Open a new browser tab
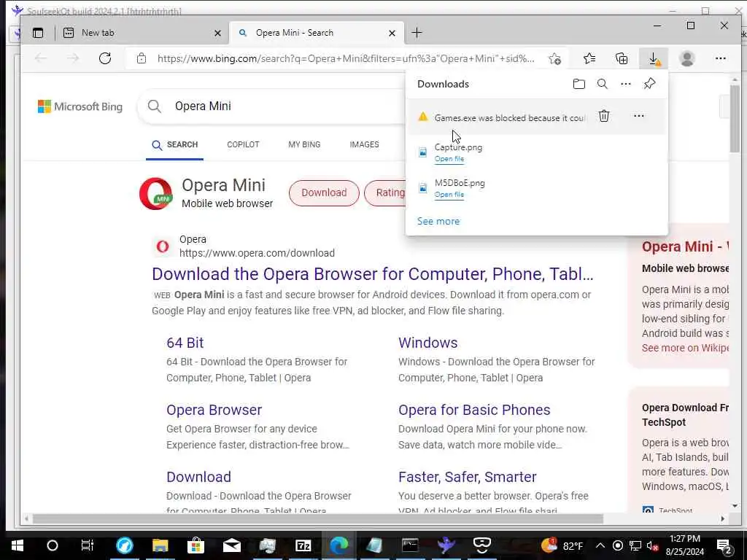The width and height of the screenshot is (747, 560). (x=417, y=33)
